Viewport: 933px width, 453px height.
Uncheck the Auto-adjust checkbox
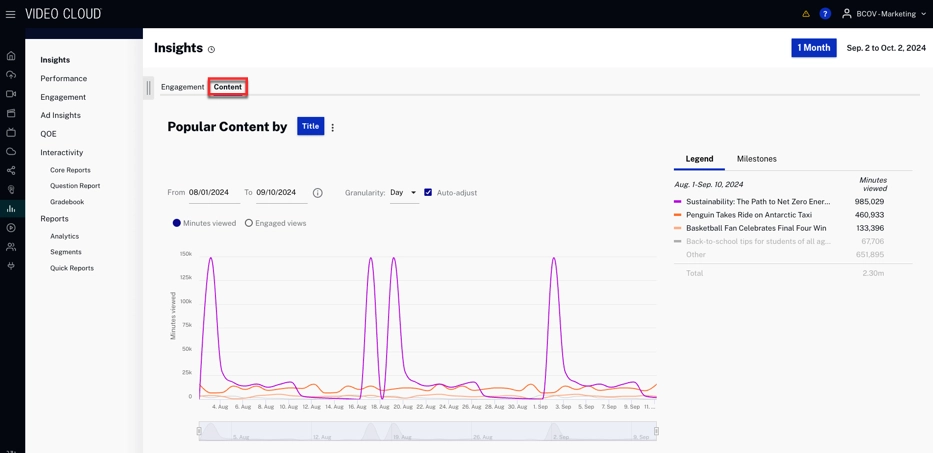428,192
